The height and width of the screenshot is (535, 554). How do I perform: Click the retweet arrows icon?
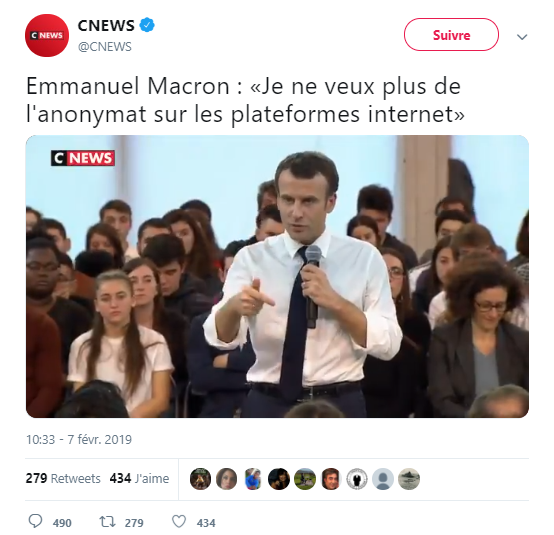[x=107, y=522]
